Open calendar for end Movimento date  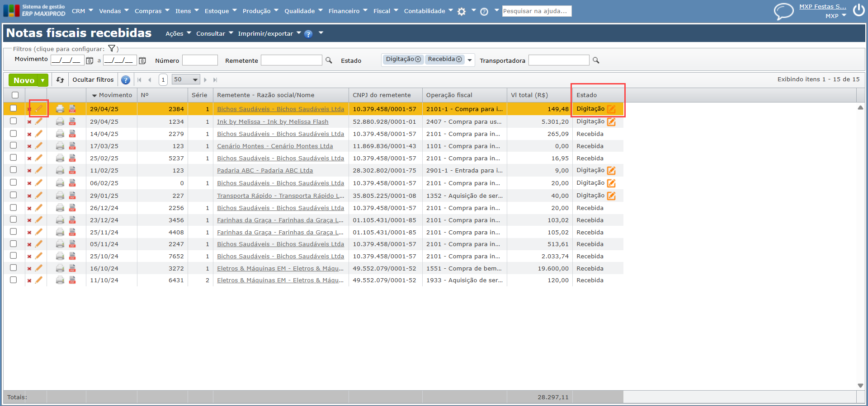coord(142,61)
